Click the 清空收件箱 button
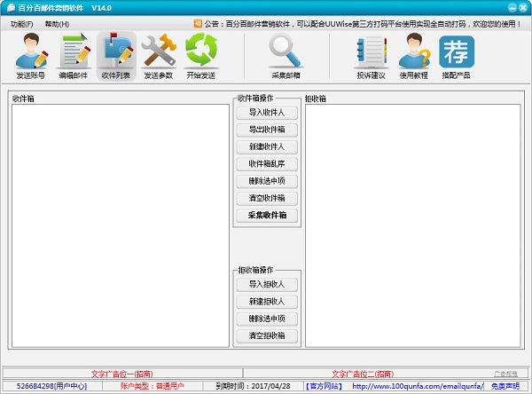Screen dimensions: 532x394 point(267,198)
